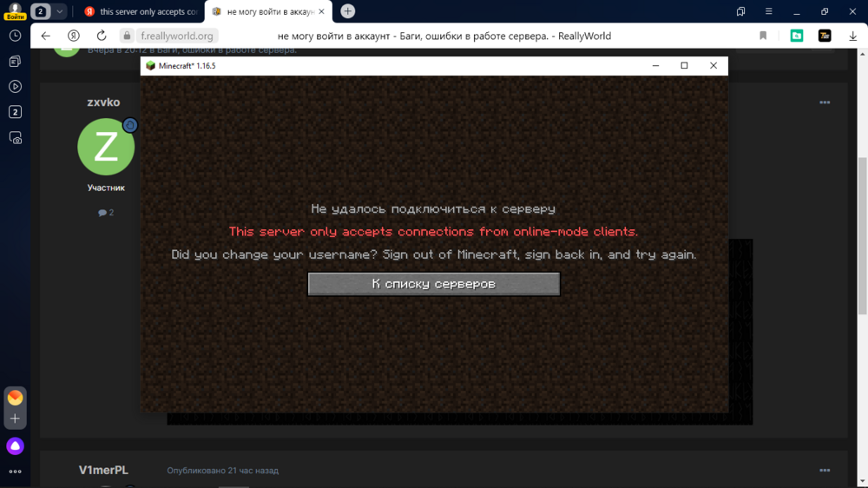This screenshot has height=488, width=868.
Task: Open the Yandex home page icon
Action: 74,36
